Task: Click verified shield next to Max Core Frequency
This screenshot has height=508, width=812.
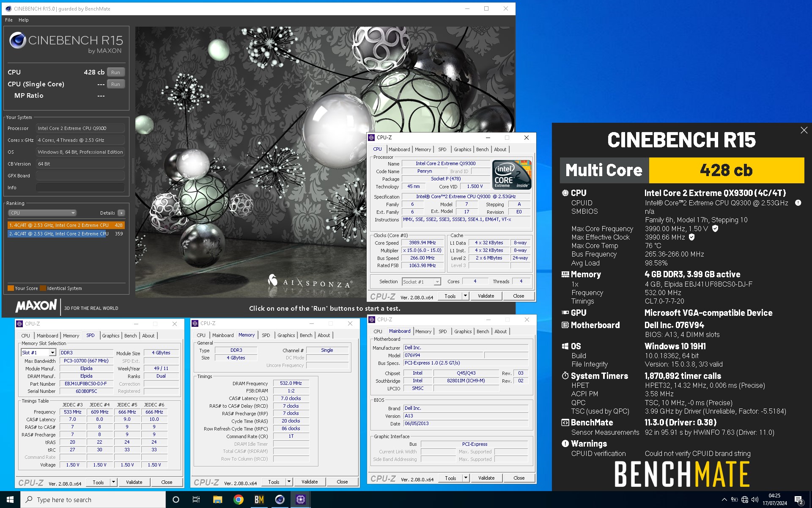Action: tap(715, 229)
